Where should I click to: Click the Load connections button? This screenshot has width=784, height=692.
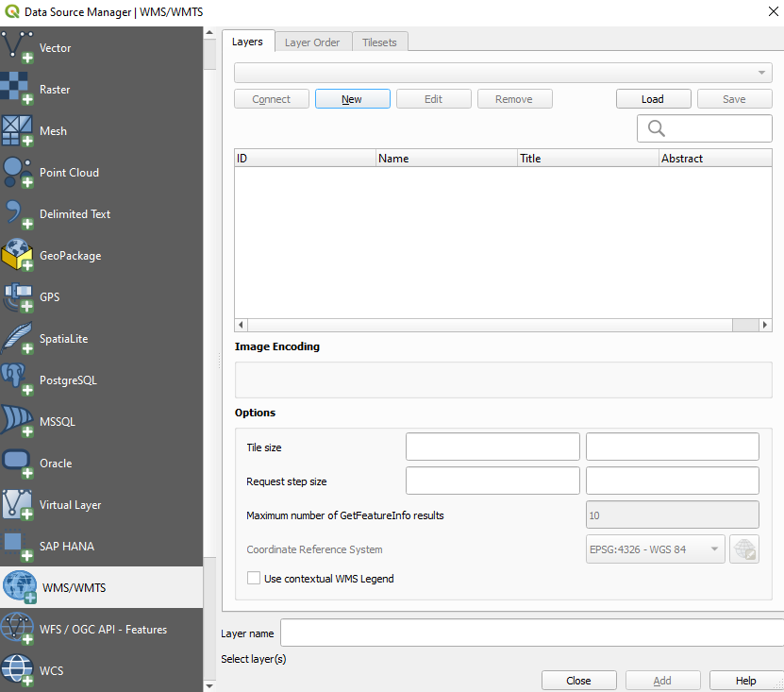[x=653, y=99]
